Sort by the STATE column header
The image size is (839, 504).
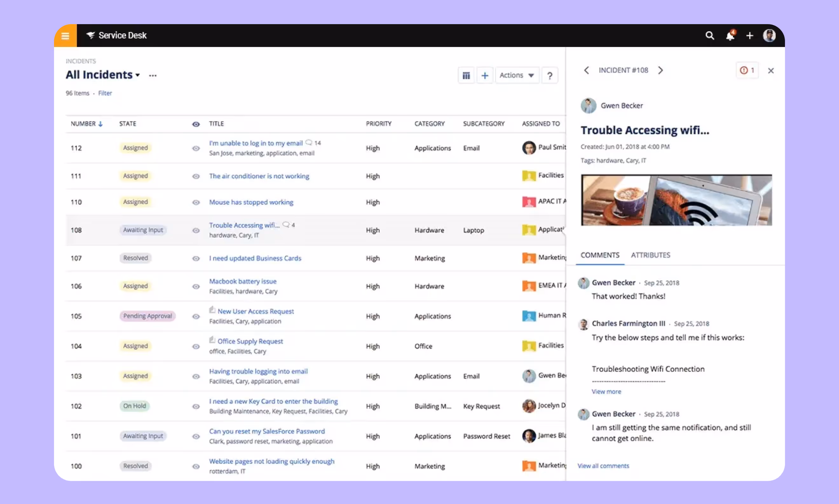pyautogui.click(x=128, y=124)
